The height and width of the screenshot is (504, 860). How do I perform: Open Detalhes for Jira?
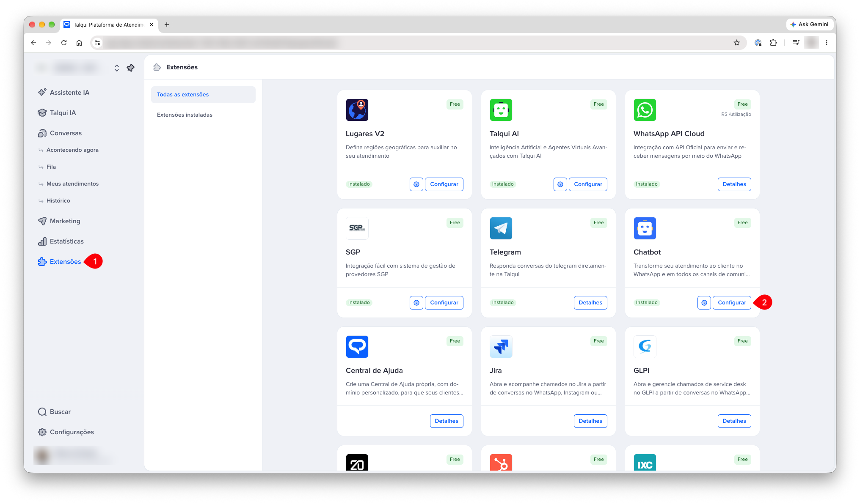coord(590,421)
